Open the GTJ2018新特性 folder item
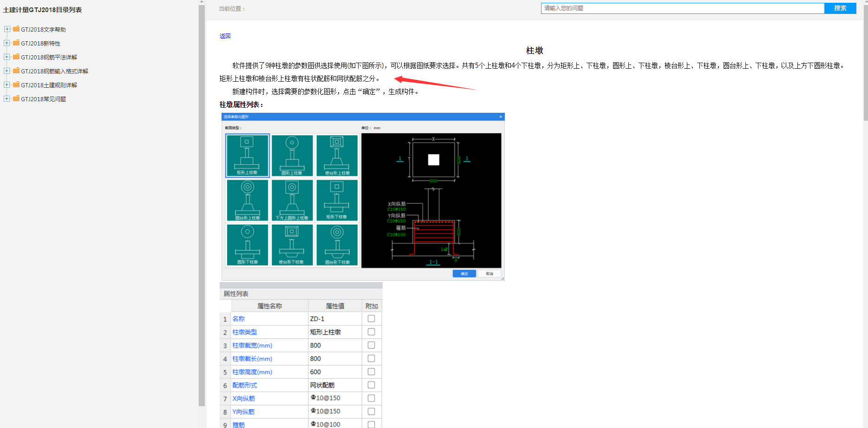The height and width of the screenshot is (428, 868). tap(40, 44)
